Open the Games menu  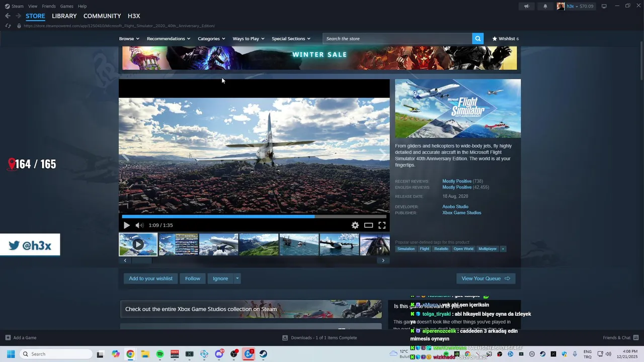[x=66, y=6]
